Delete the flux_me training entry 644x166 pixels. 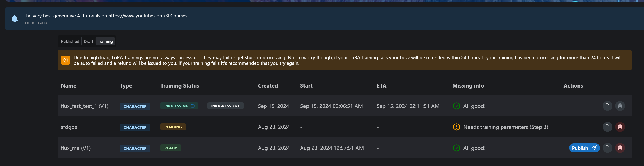[620, 148]
